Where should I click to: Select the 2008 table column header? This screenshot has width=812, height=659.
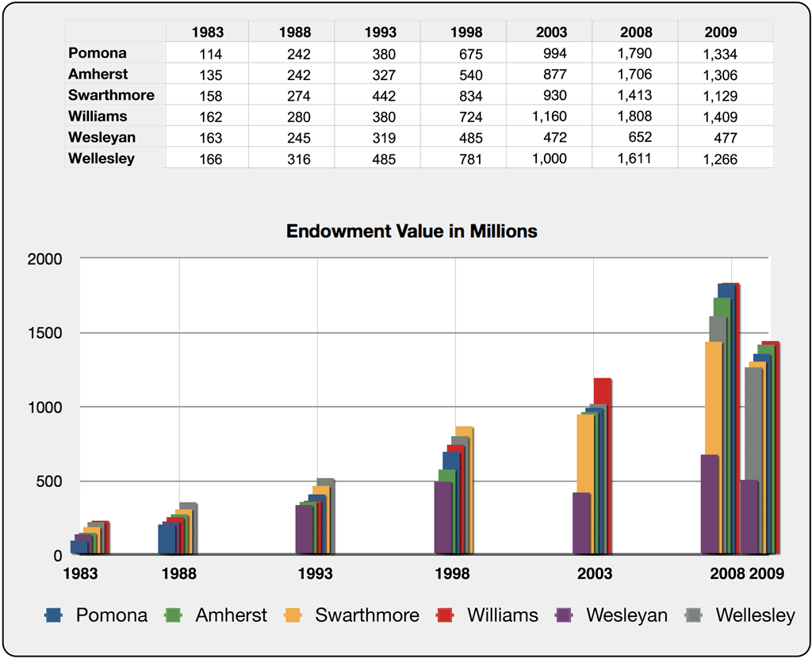635,32
